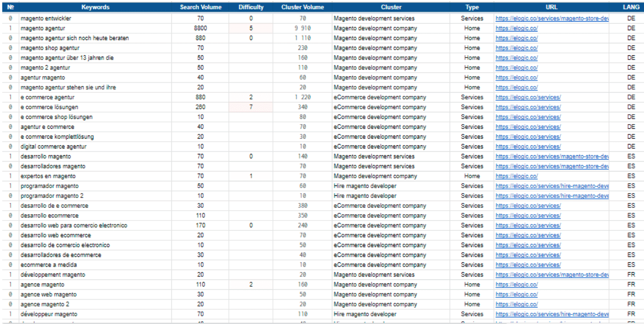Click the Cluster column header
This screenshot has width=644, height=324.
click(391, 7)
